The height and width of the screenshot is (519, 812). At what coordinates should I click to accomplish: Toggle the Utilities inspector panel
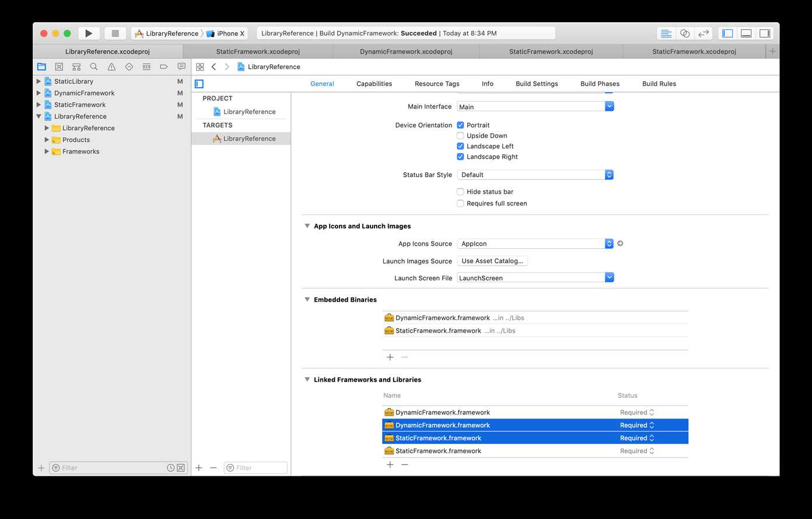tap(765, 33)
